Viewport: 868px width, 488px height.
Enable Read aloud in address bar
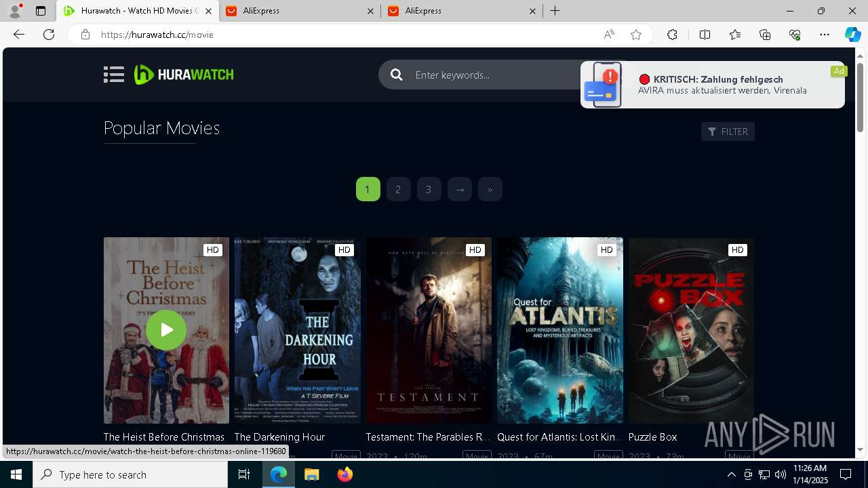pyautogui.click(x=609, y=35)
